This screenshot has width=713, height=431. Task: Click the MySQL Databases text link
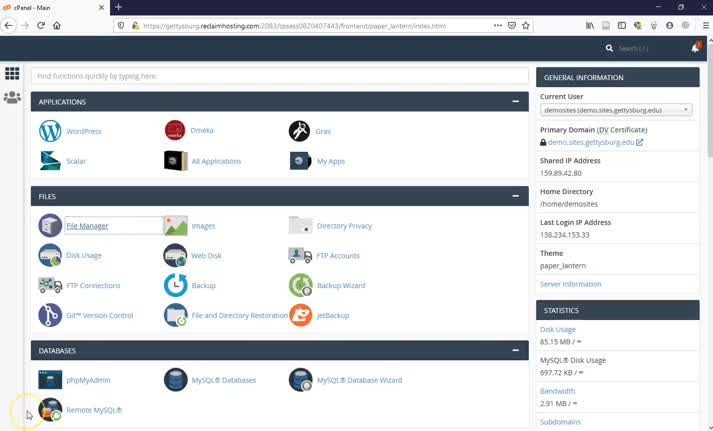224,380
